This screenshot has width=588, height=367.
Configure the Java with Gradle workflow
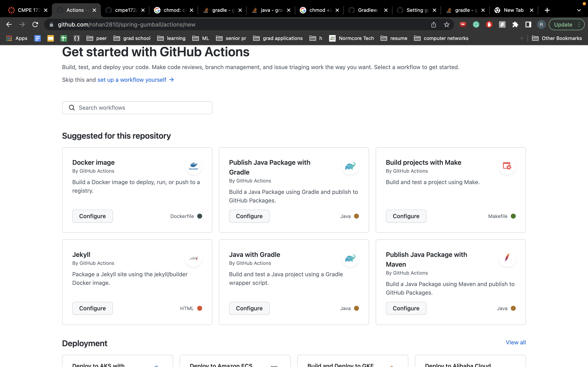[249, 308]
